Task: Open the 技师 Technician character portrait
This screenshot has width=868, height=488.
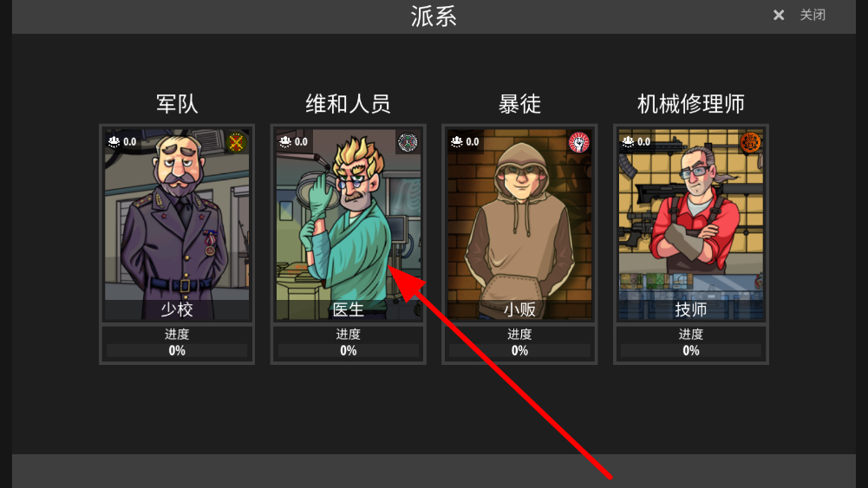Action: click(691, 224)
